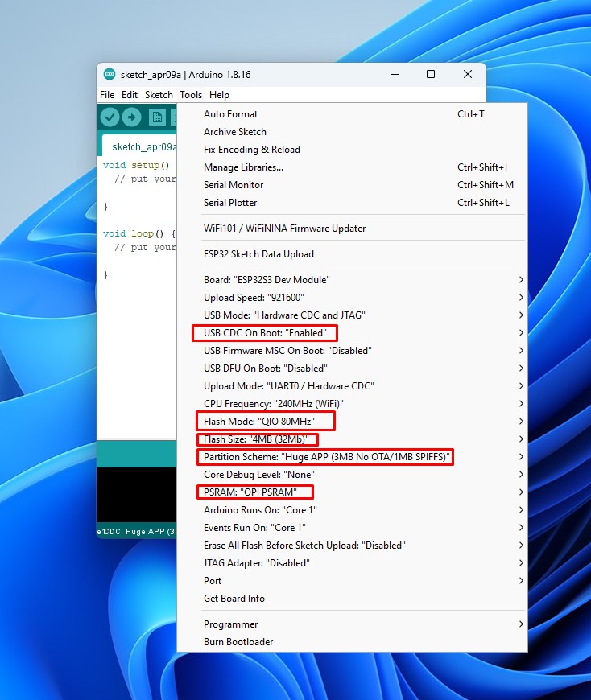Minimize the Arduino IDE window

coord(394,74)
